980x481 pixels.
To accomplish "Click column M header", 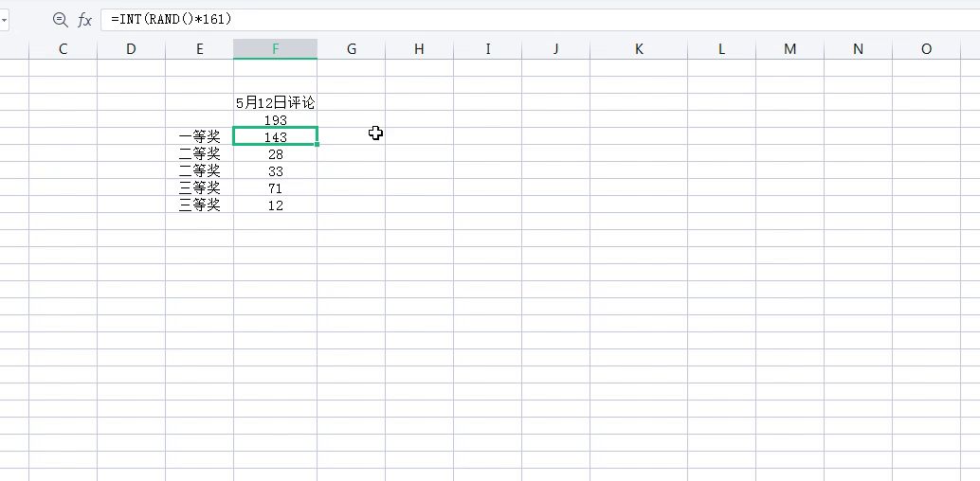I will [x=789, y=49].
